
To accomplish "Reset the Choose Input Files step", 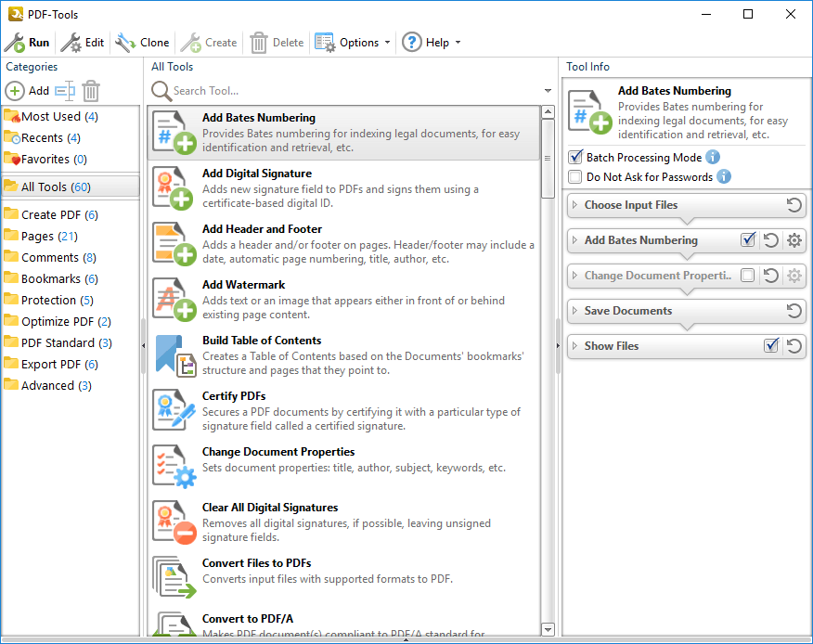I will [x=794, y=205].
